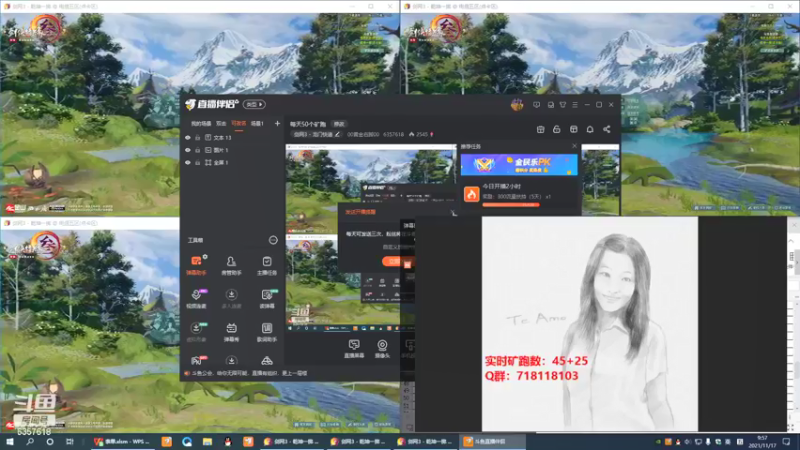Open the feedback message icon in title bar
This screenshot has width=800, height=450.
(536, 105)
